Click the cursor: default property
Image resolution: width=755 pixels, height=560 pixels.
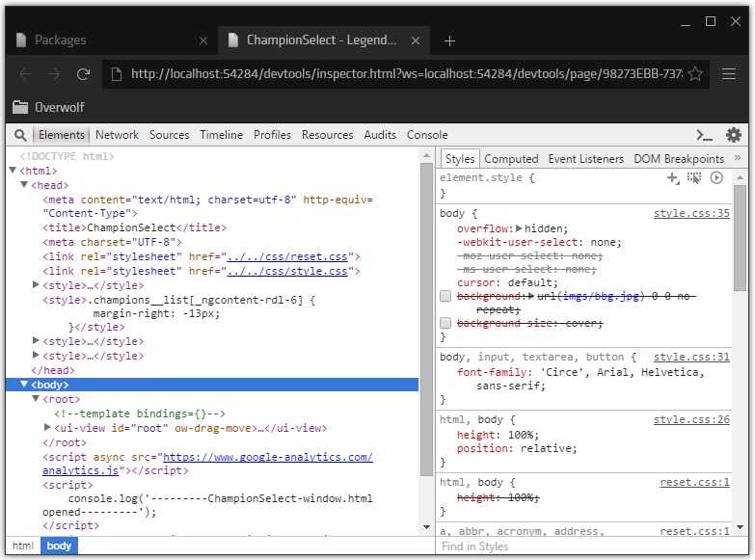coord(507,282)
